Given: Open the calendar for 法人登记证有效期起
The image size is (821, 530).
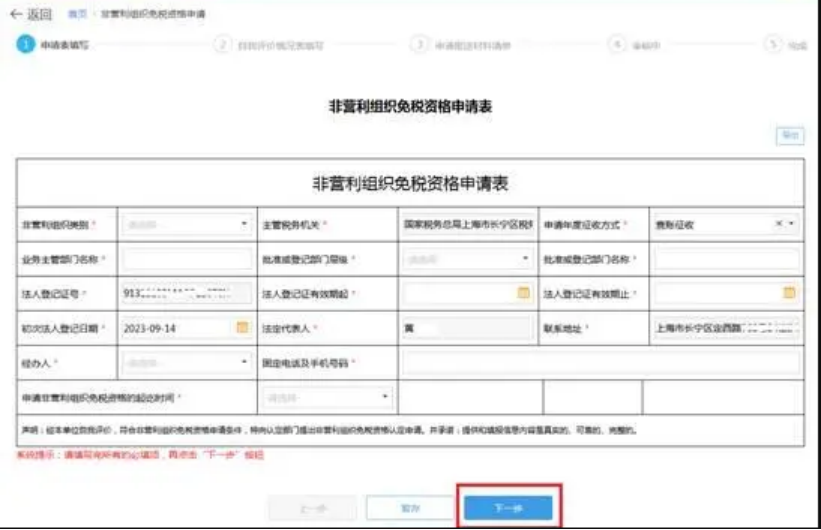Looking at the screenshot, I should [524, 293].
